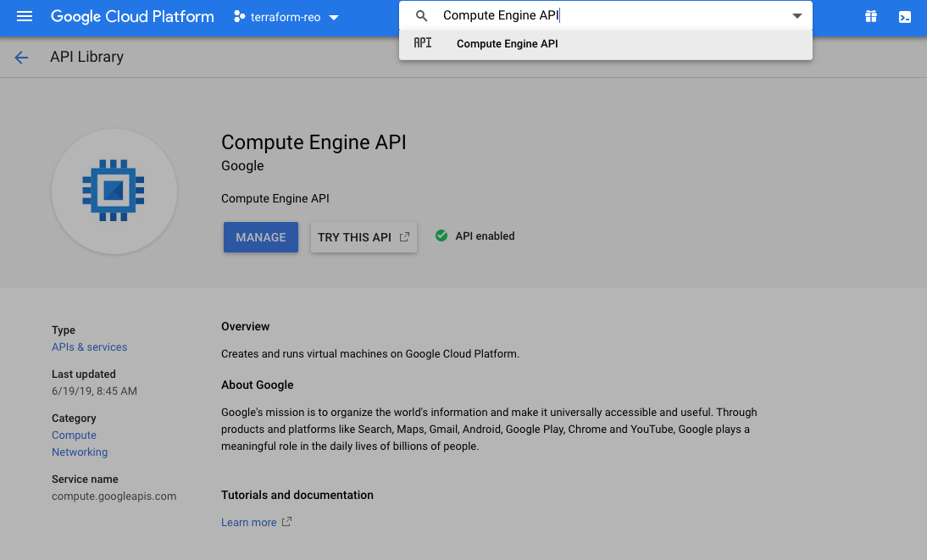Open the terraform-reo project selector
Image resolution: width=927 pixels, height=560 pixels.
(x=286, y=17)
